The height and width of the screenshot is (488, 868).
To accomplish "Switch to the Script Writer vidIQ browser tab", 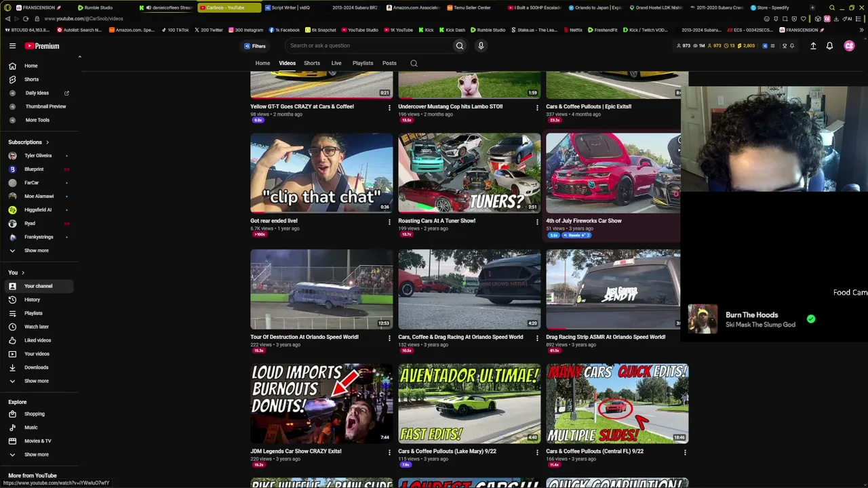I will [x=291, y=7].
